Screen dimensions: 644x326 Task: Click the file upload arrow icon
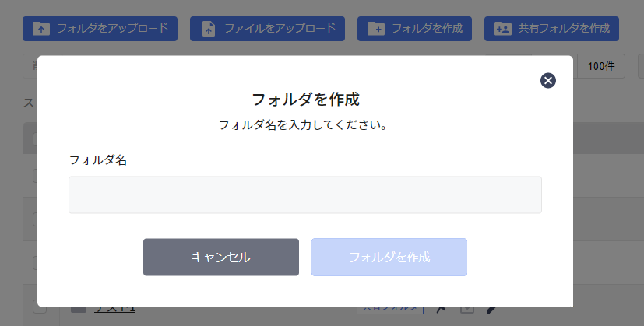click(209, 29)
